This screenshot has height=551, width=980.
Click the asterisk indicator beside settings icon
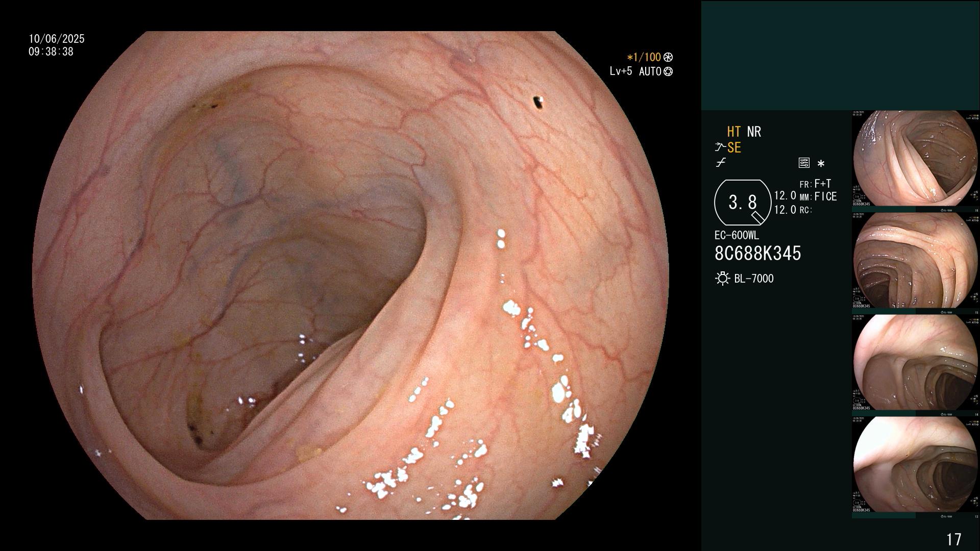coord(821,164)
